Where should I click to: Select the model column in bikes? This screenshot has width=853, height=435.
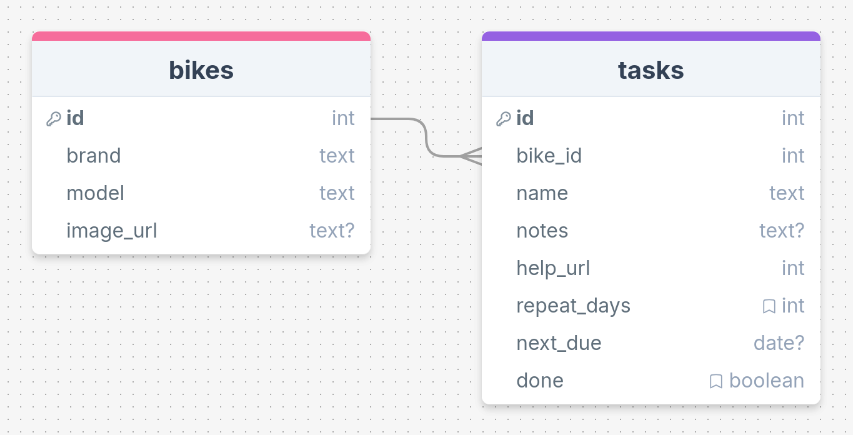[201, 194]
